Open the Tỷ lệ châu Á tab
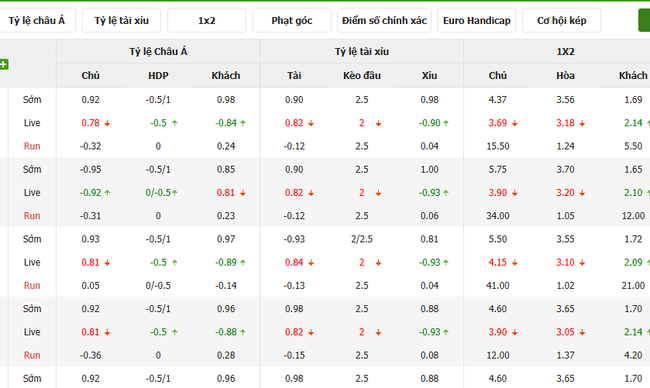The height and width of the screenshot is (388, 650). tap(37, 20)
